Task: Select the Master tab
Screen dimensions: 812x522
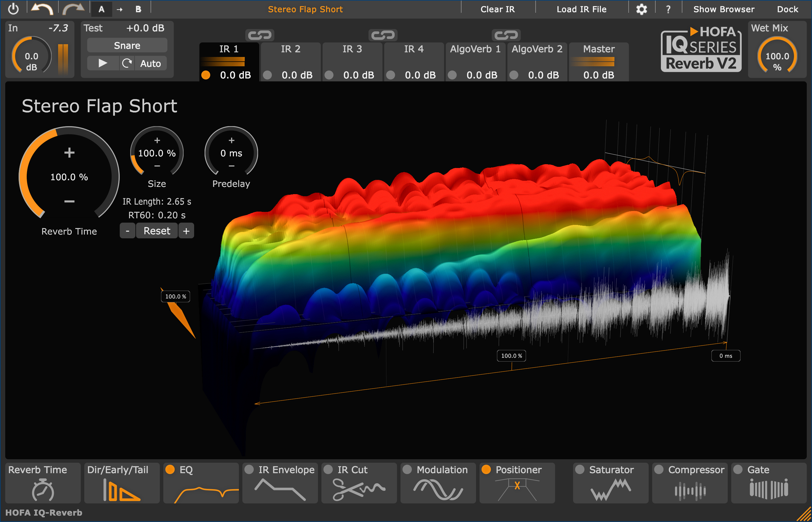Action: click(x=599, y=62)
